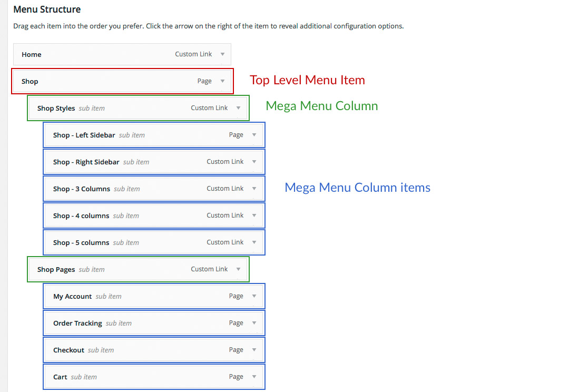The height and width of the screenshot is (392, 569).
Task: Click the Page label on Shop row
Action: click(204, 81)
